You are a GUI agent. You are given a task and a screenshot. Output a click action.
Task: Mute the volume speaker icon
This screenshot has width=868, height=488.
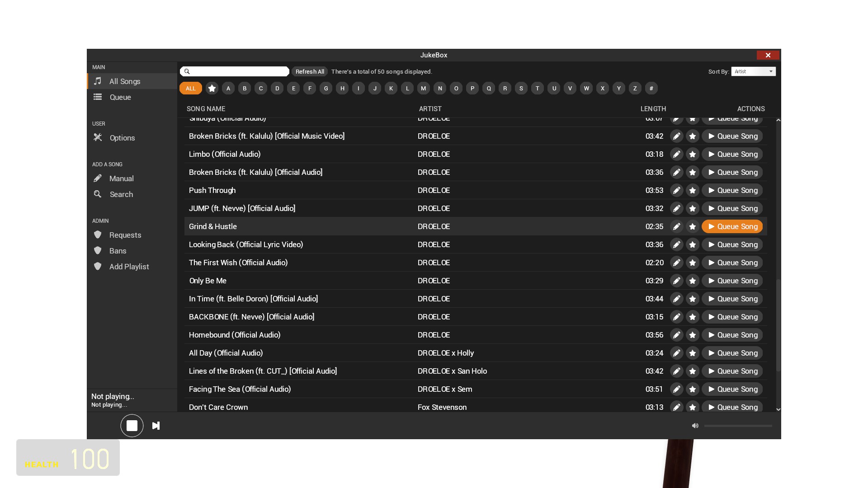click(x=695, y=426)
